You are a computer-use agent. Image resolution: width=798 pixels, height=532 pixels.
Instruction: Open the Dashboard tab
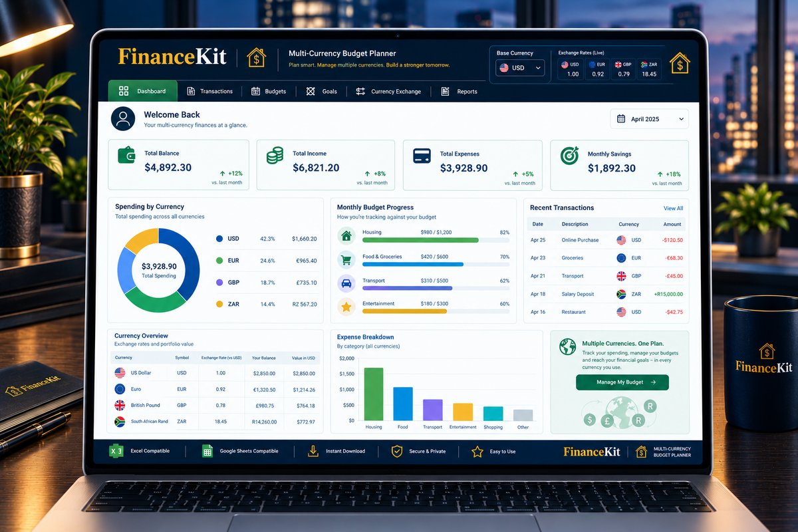pos(142,91)
